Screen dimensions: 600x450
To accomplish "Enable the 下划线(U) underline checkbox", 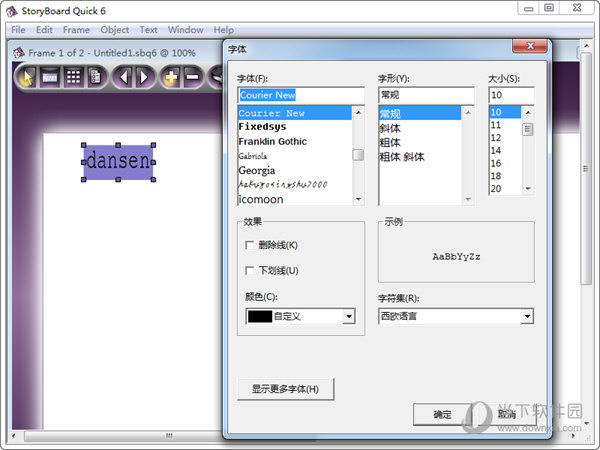I will (x=249, y=271).
